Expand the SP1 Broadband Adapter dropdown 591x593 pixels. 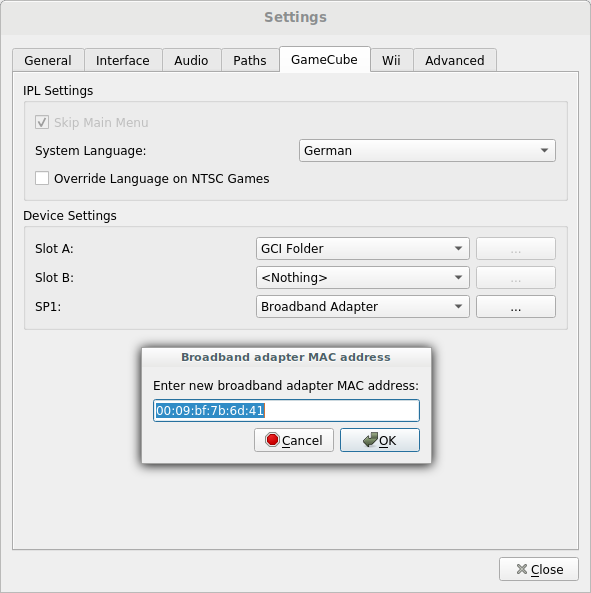coord(363,306)
